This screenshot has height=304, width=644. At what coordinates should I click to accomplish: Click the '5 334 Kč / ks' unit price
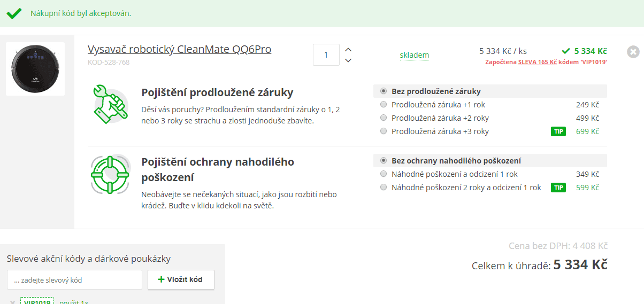[x=503, y=51]
